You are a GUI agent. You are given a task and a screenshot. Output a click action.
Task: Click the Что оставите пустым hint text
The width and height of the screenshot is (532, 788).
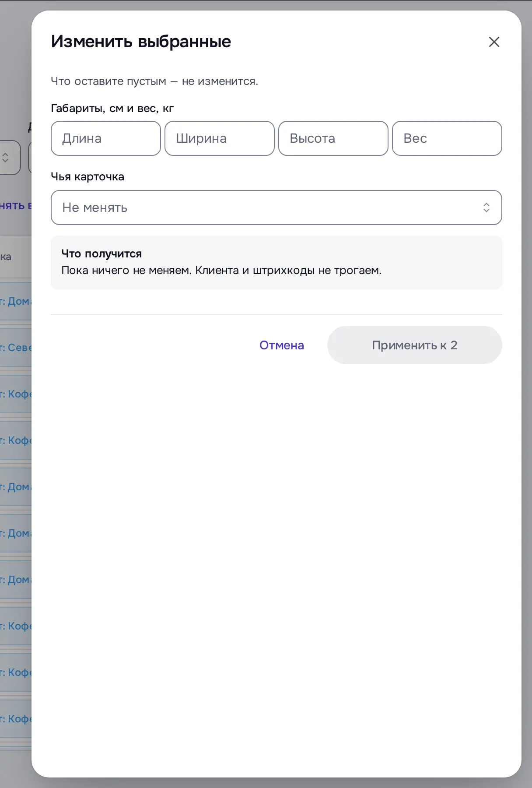[x=154, y=81]
